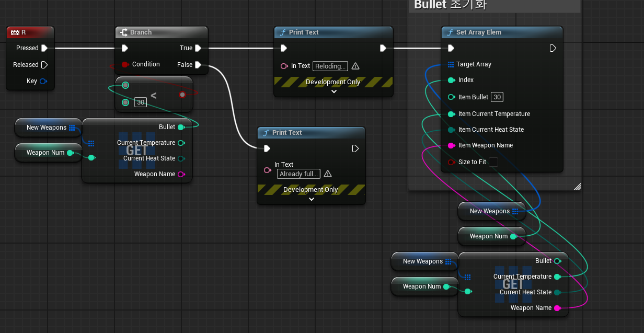Click the Branch False output pin

click(x=198, y=65)
